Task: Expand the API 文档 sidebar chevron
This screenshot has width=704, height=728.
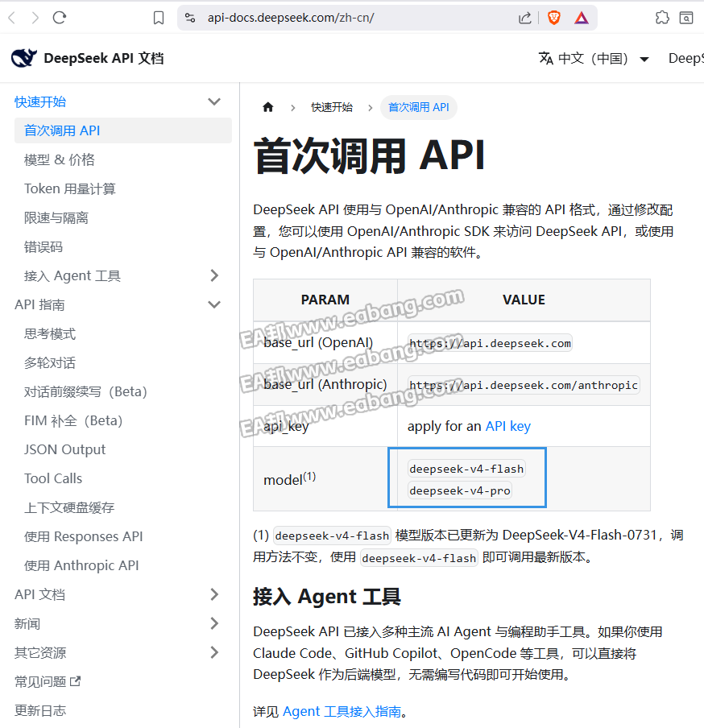Action: 214,594
